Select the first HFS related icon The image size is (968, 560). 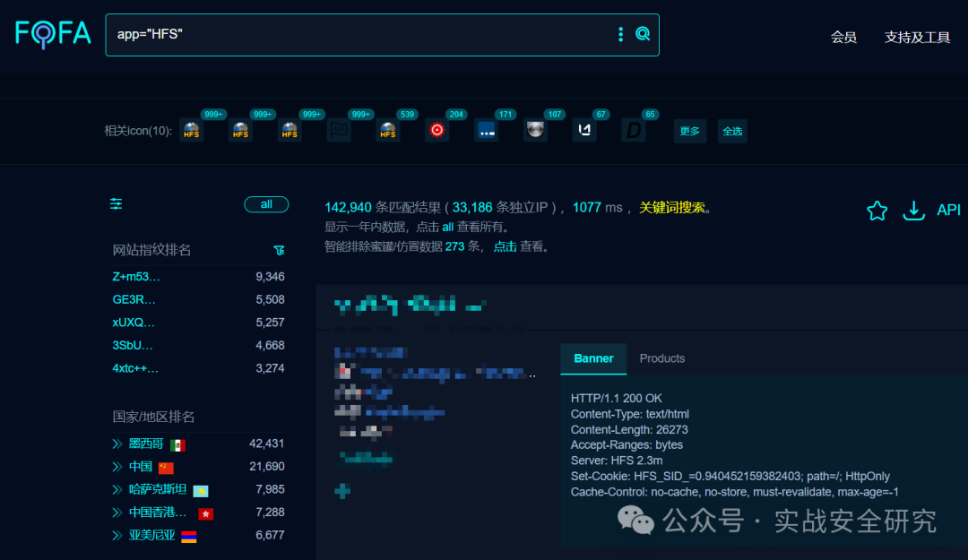pyautogui.click(x=192, y=130)
